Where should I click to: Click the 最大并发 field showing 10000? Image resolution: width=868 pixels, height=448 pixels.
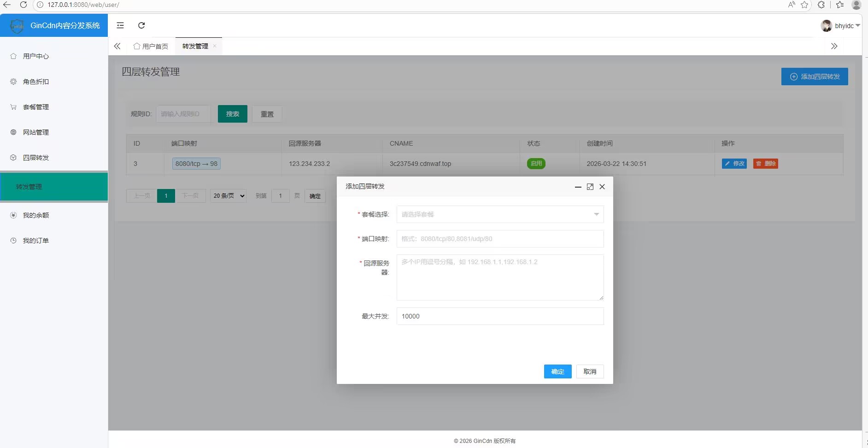[x=500, y=316]
